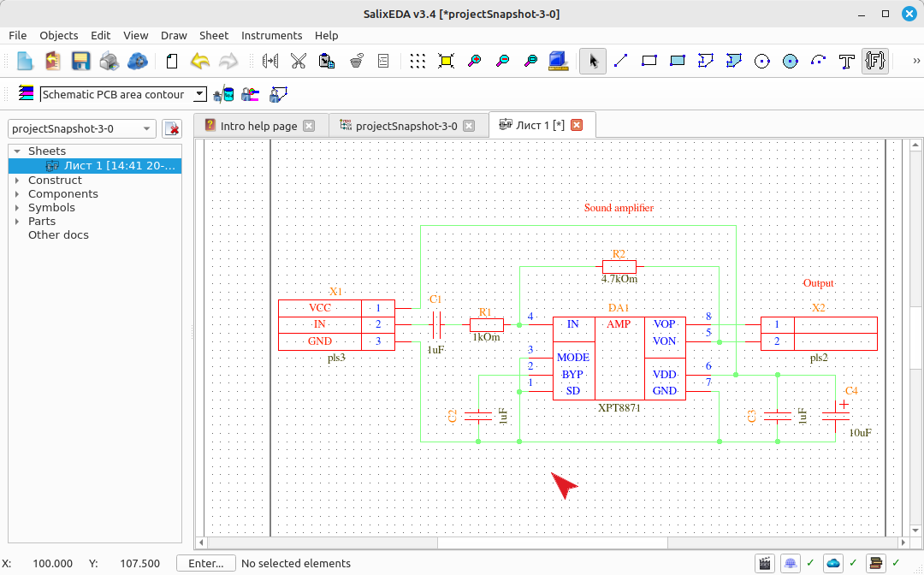Print the current sheet

(x=109, y=61)
